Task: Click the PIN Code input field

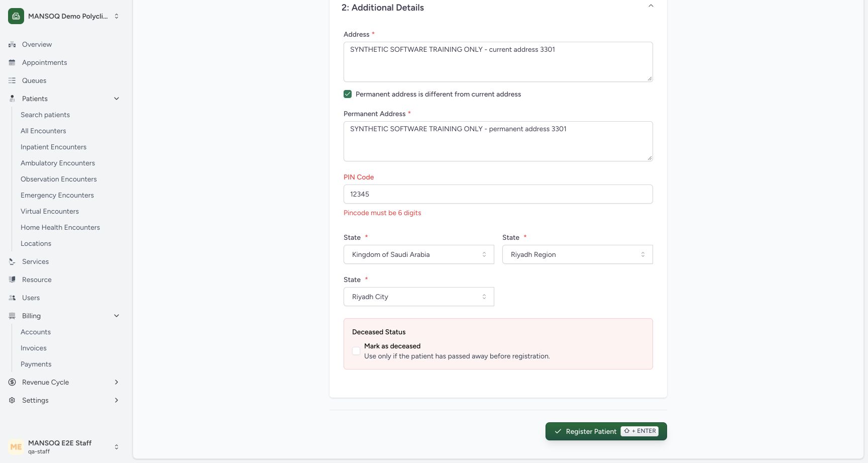Action: click(x=498, y=194)
